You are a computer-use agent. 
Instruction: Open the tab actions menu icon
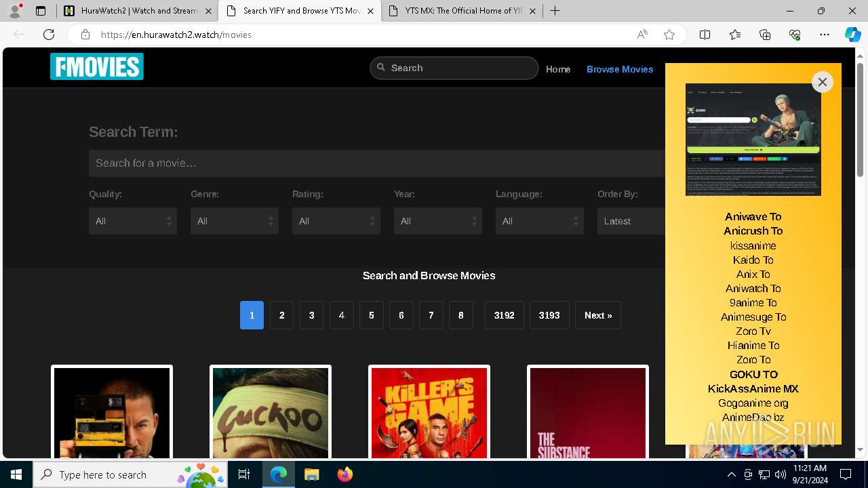coord(41,11)
